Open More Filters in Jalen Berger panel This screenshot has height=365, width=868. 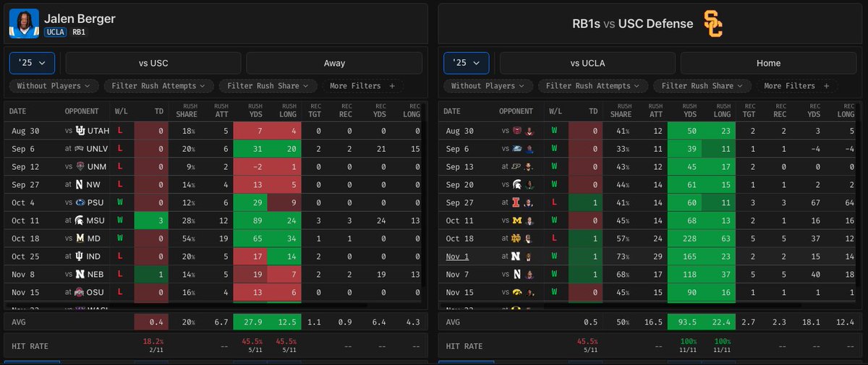363,86
